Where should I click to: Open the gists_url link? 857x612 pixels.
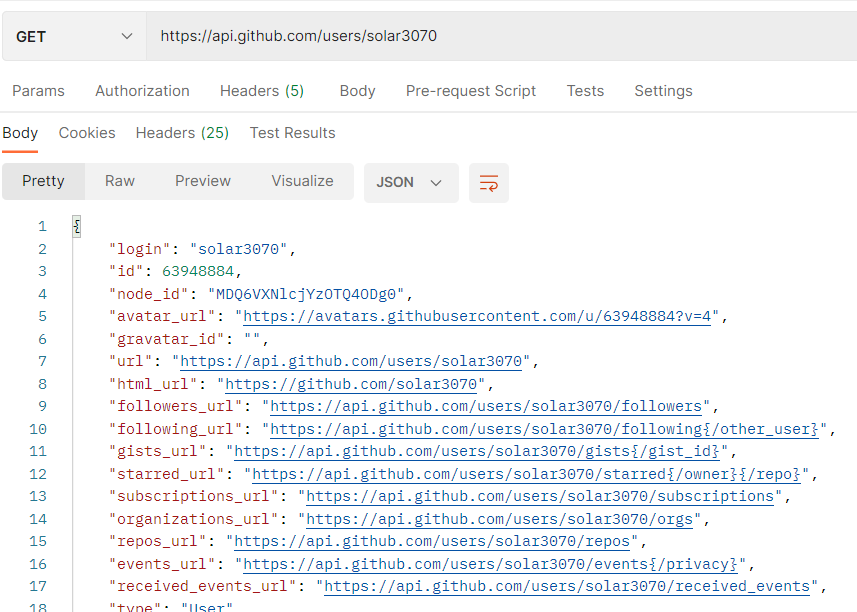(x=477, y=451)
